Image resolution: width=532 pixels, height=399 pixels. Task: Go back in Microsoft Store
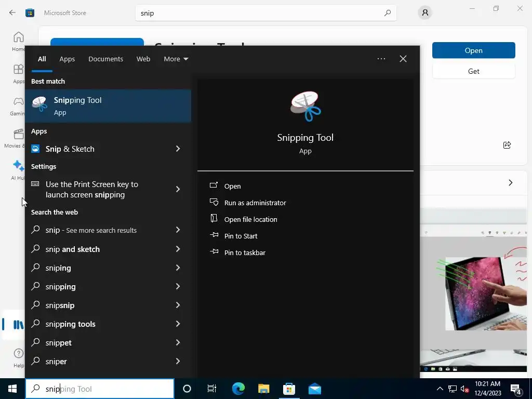pyautogui.click(x=12, y=13)
